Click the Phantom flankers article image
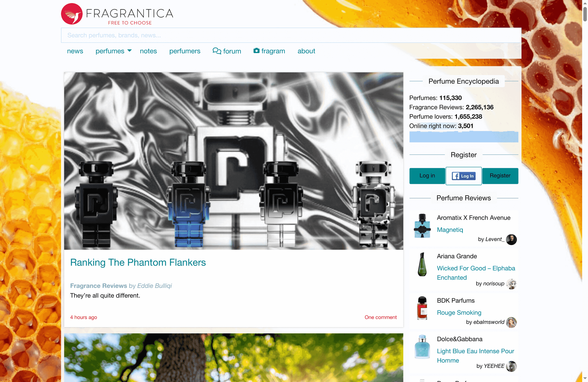This screenshot has width=588, height=382. 234,161
